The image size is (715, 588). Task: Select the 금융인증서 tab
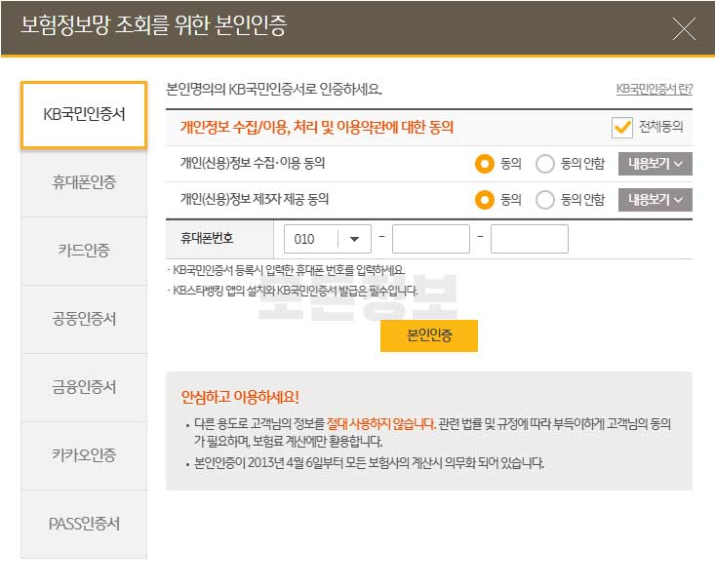(84, 387)
